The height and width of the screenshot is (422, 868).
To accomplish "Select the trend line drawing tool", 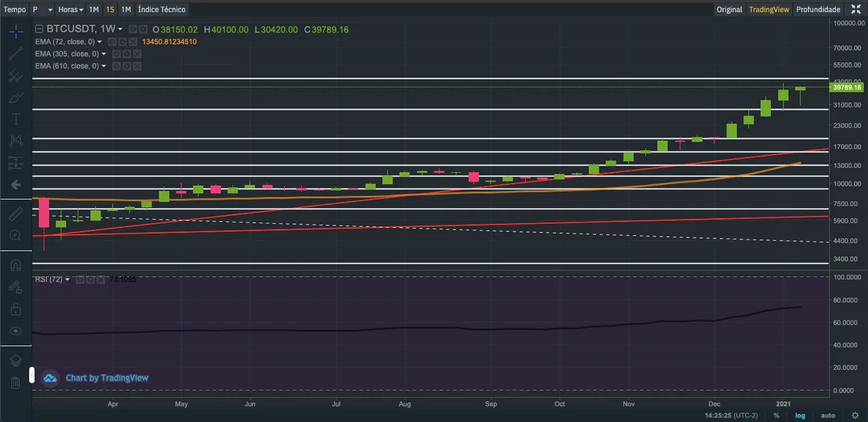I will click(16, 54).
